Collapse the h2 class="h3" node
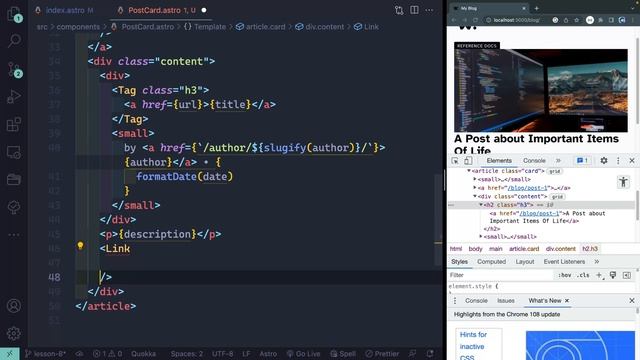 (481, 204)
